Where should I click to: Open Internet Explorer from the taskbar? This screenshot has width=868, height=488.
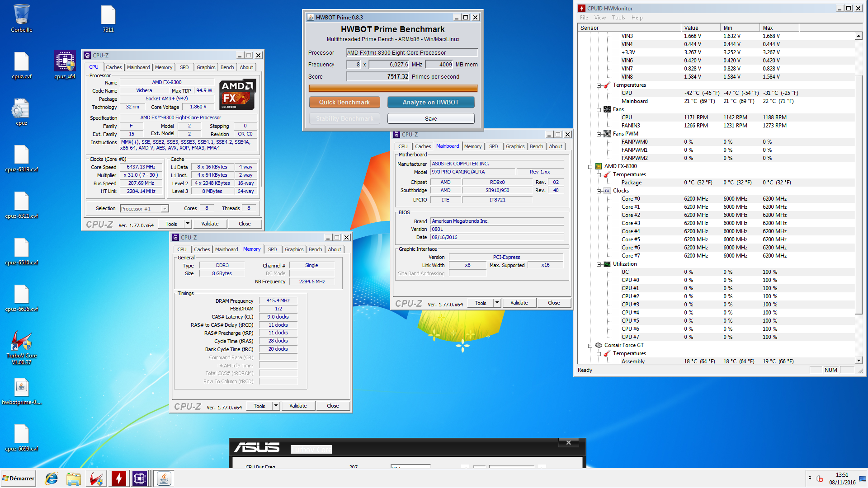click(x=52, y=479)
